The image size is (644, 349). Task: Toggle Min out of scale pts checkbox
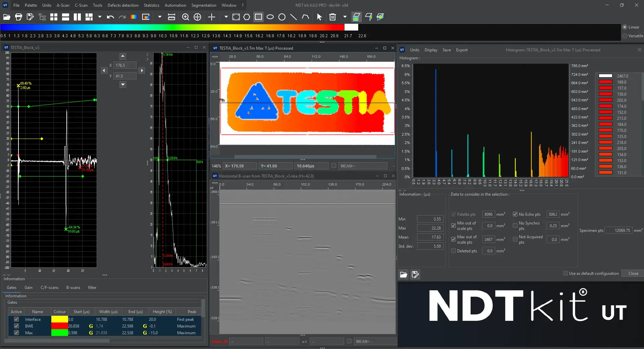(x=453, y=226)
